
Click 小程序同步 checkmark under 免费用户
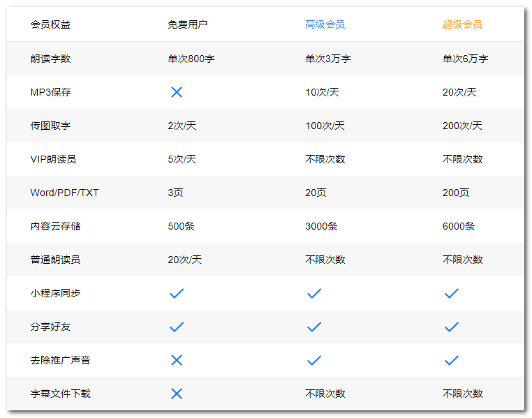click(x=177, y=293)
